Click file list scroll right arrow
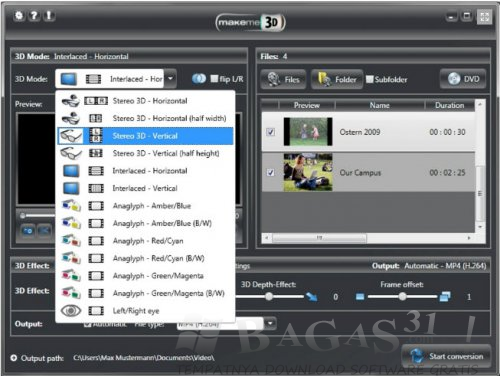The height and width of the screenshot is (376, 500). pos(469,238)
